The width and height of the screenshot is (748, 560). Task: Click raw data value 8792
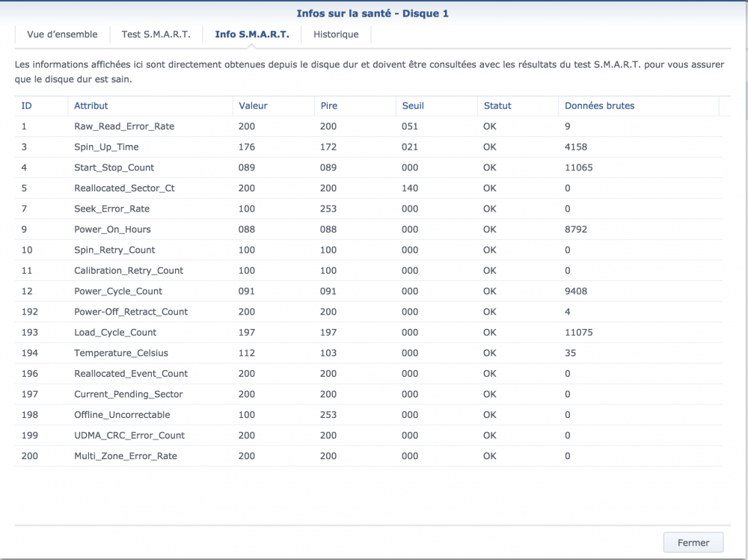[576, 230]
